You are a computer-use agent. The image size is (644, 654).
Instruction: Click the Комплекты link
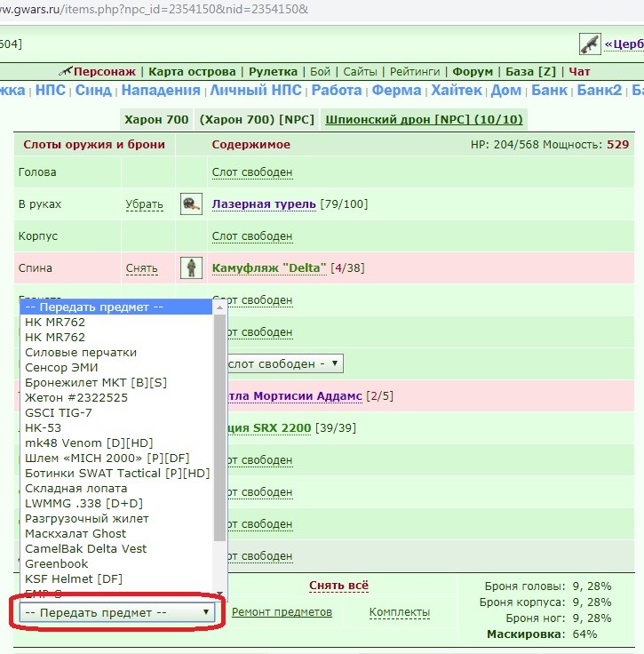point(400,612)
